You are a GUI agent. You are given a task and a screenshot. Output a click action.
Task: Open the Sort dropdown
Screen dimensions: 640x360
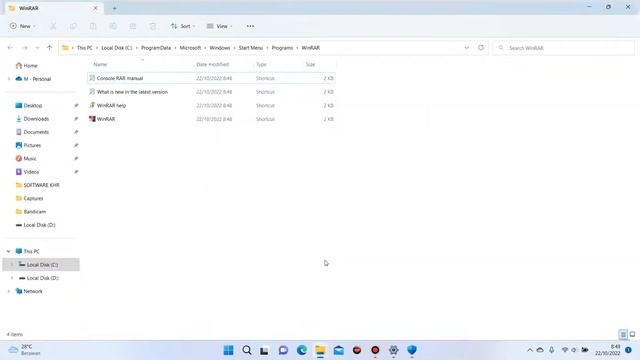[182, 26]
